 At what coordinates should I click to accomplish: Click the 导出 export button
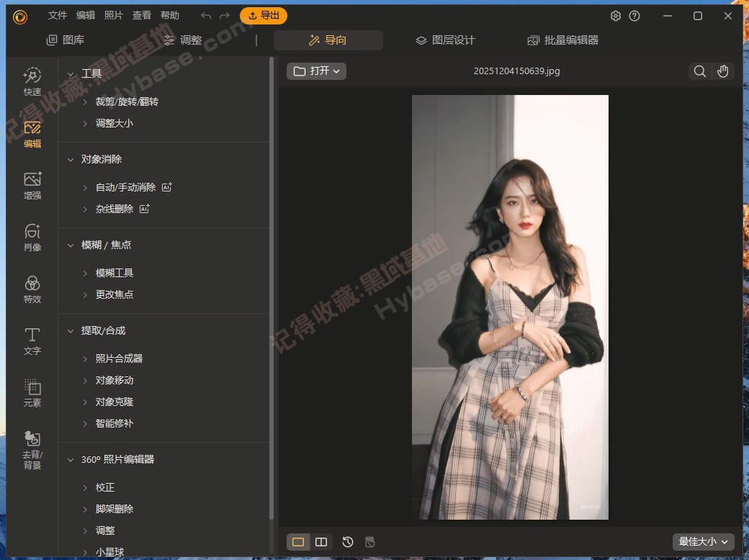tap(263, 15)
